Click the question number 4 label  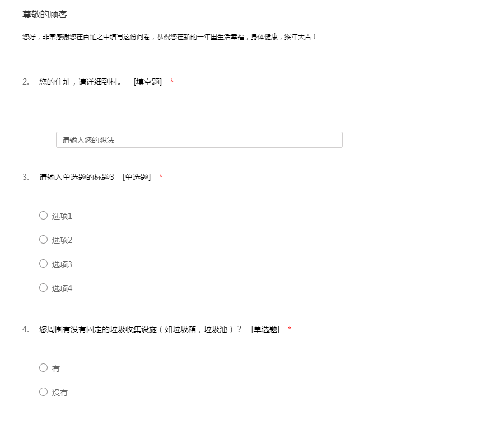(26, 329)
